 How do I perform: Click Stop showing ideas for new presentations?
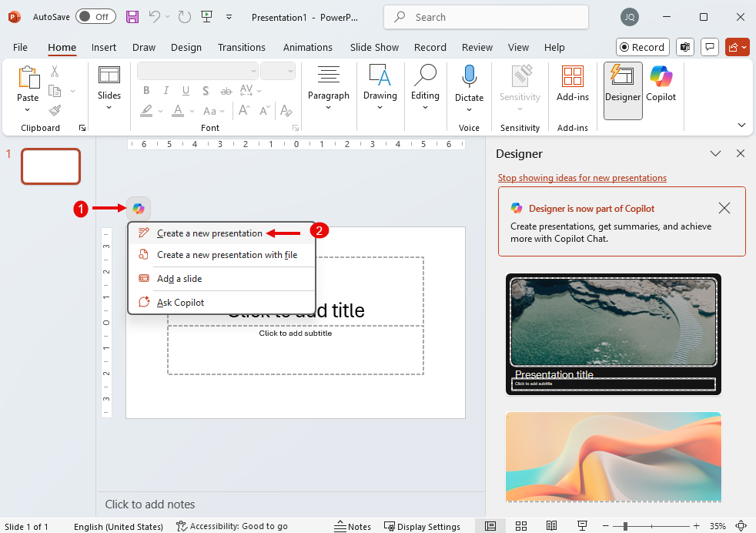[x=582, y=178]
